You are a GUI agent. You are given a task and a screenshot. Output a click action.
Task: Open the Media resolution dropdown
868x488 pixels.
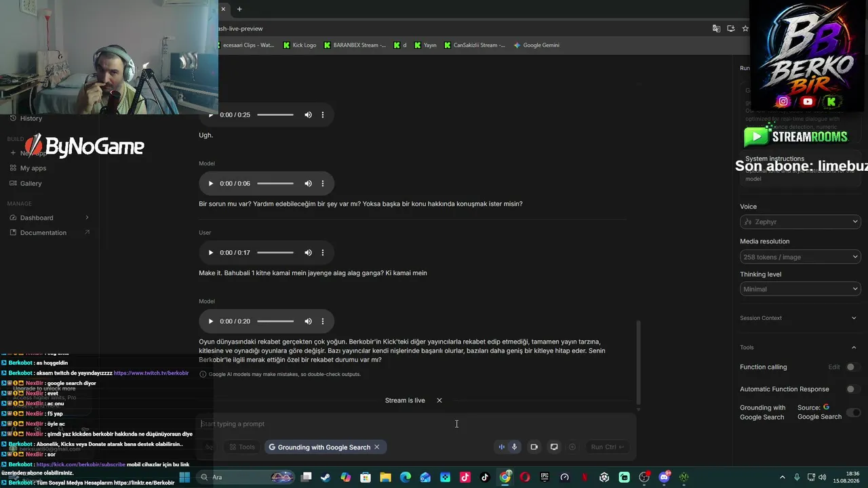(800, 257)
